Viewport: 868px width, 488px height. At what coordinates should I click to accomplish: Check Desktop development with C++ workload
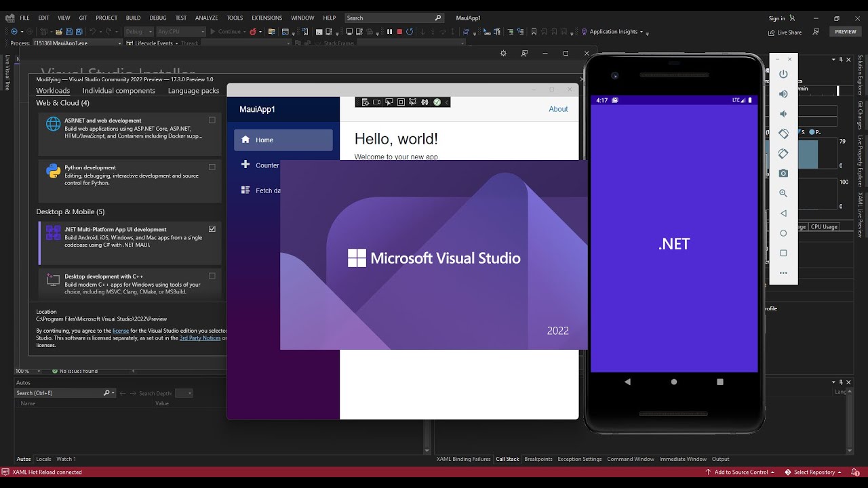(x=212, y=276)
